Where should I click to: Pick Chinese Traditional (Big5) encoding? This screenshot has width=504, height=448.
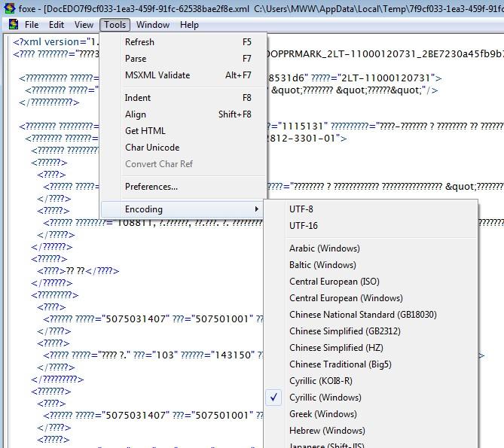tap(340, 364)
